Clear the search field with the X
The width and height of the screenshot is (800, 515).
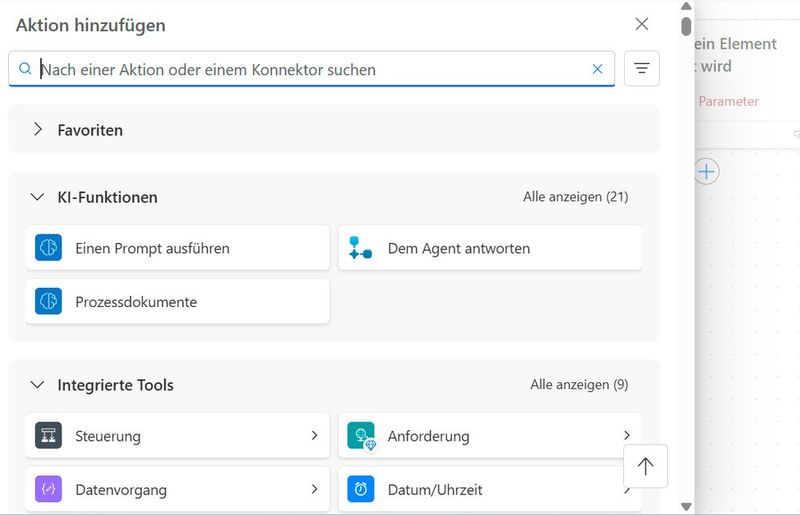click(x=597, y=69)
